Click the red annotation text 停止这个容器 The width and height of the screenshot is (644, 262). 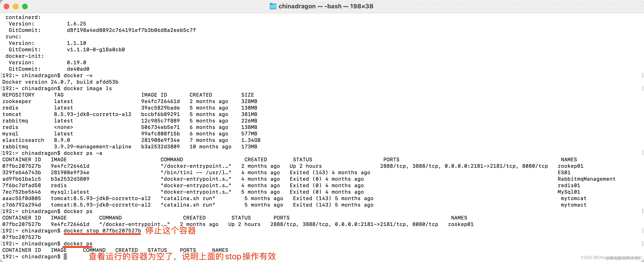170,231
